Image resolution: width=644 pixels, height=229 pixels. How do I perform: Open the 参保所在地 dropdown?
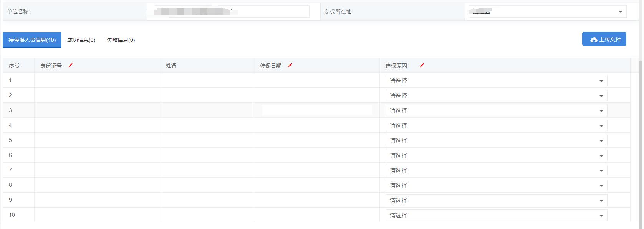(x=548, y=12)
